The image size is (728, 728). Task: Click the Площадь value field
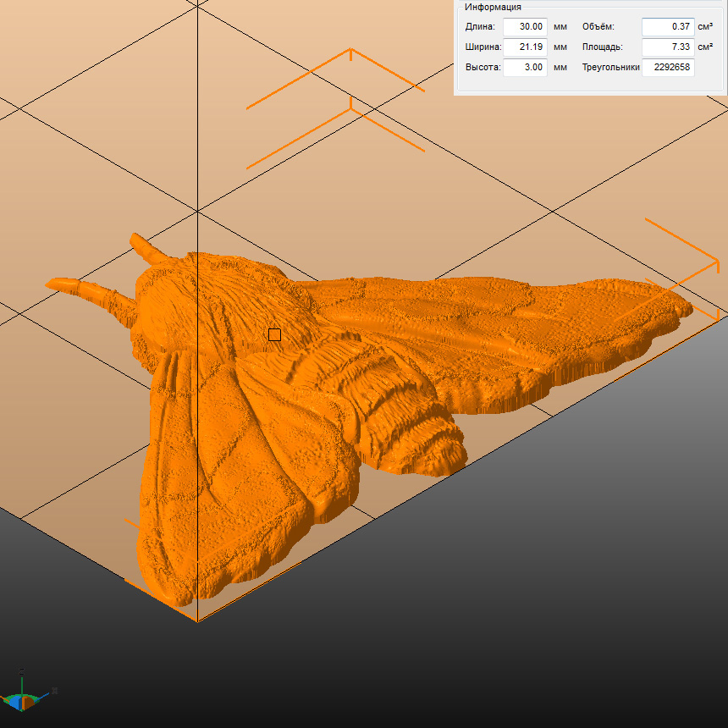tap(667, 47)
